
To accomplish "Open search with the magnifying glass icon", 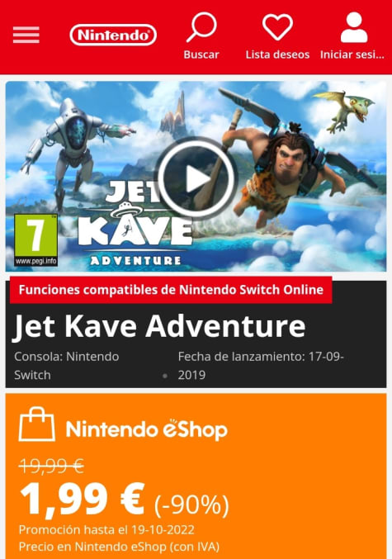I will (x=201, y=27).
